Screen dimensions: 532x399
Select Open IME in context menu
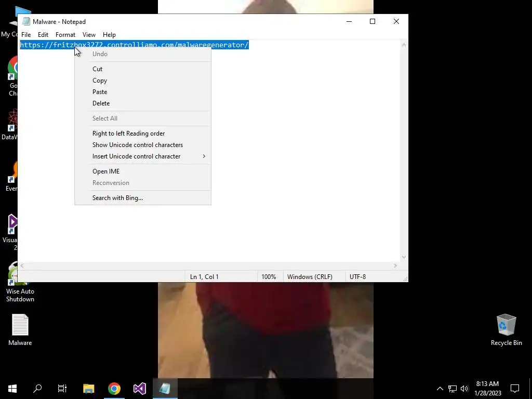(143, 171)
